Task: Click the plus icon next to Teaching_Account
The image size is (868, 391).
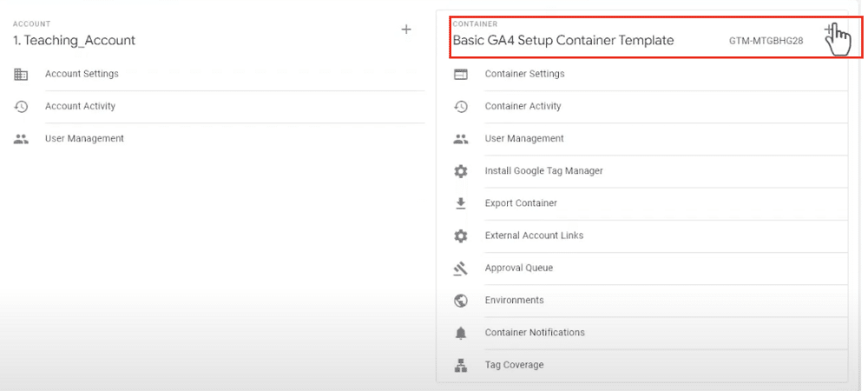Action: point(406,30)
